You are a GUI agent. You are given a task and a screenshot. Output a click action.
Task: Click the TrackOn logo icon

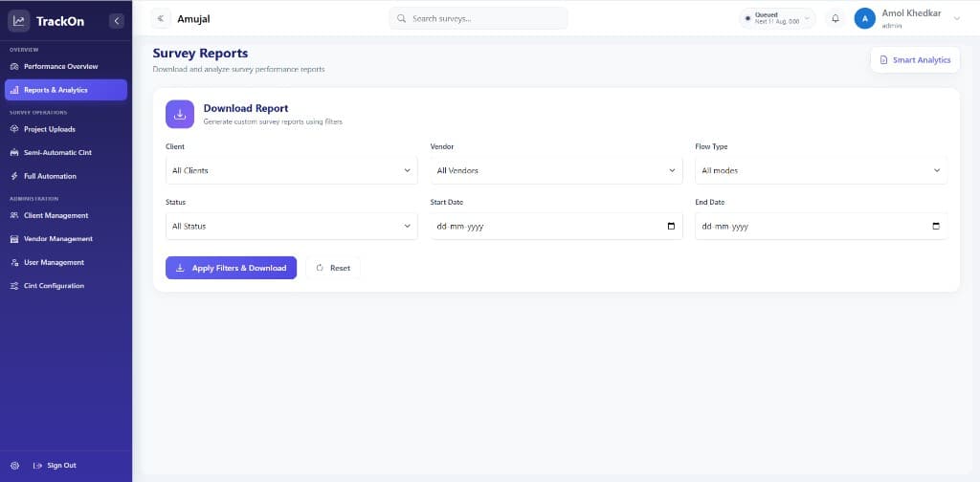[x=19, y=21]
